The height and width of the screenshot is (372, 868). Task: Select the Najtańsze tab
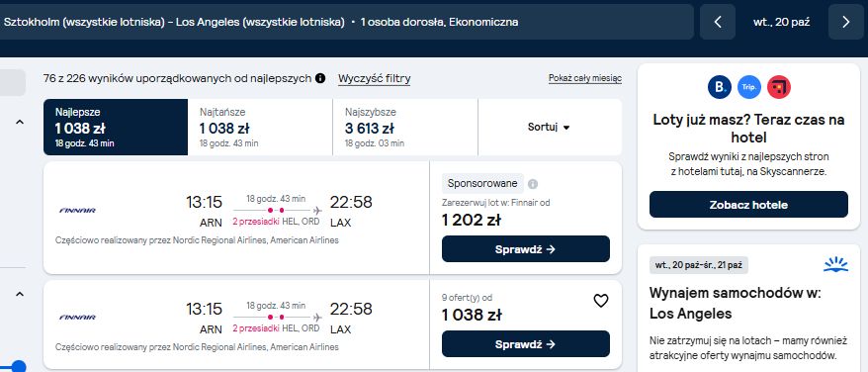point(260,127)
